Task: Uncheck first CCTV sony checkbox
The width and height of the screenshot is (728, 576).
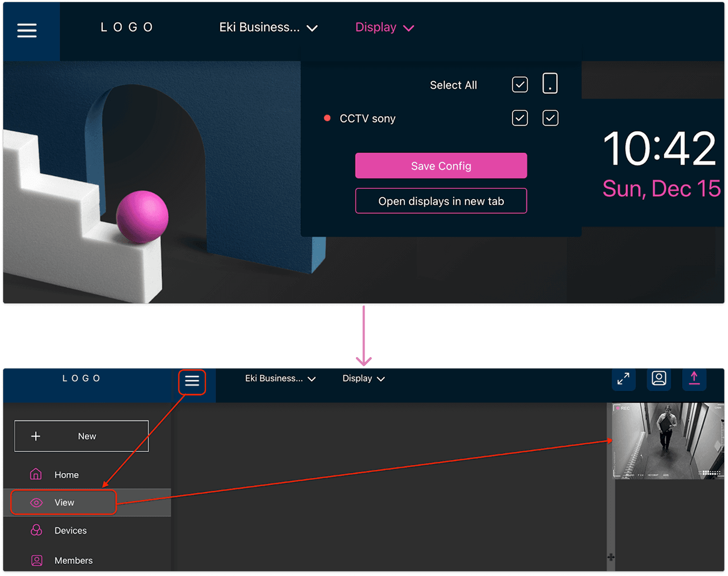Action: [x=519, y=118]
